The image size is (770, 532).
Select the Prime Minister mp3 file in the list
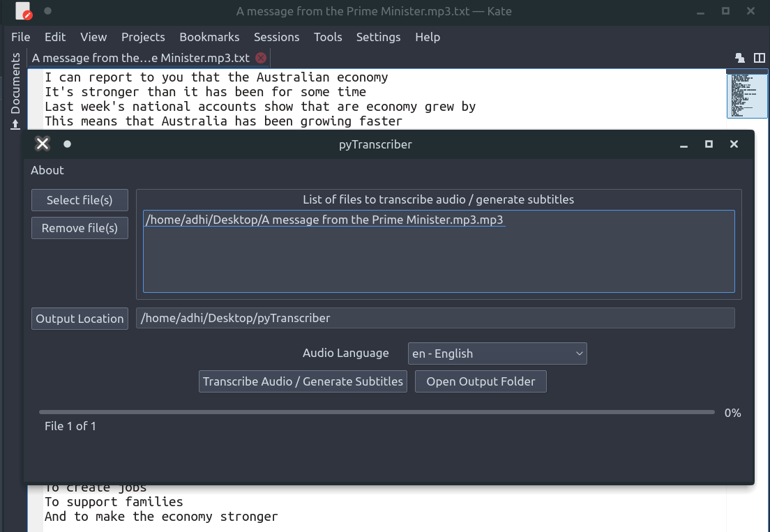[x=324, y=220]
